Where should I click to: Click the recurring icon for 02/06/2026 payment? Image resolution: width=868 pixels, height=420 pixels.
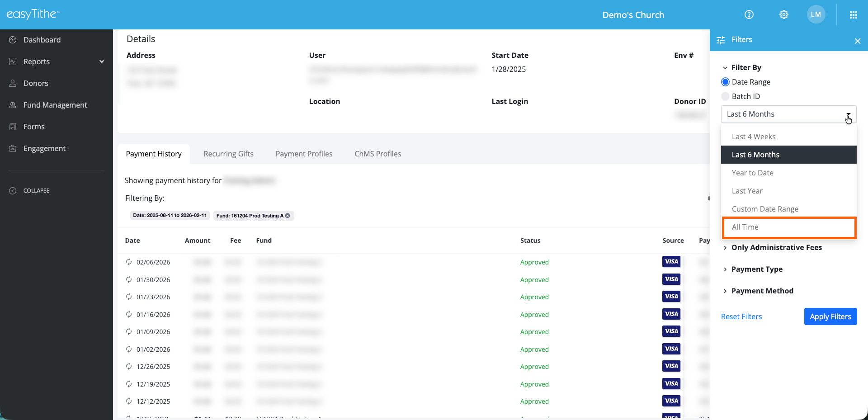tap(129, 262)
